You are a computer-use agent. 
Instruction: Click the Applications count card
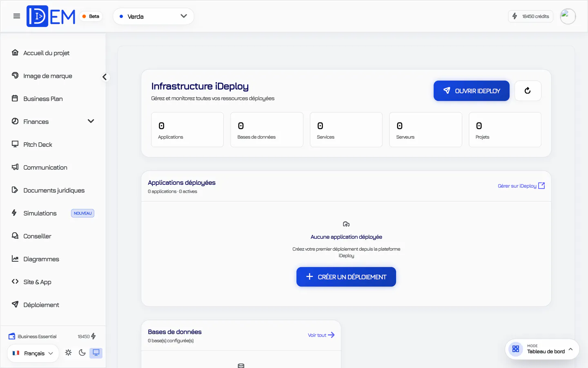tap(187, 130)
